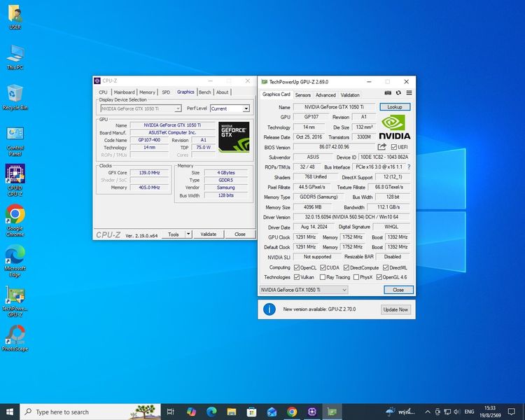Open the USER folder on desktop
Image resolution: width=525 pixels, height=420 pixels.
(x=15, y=17)
